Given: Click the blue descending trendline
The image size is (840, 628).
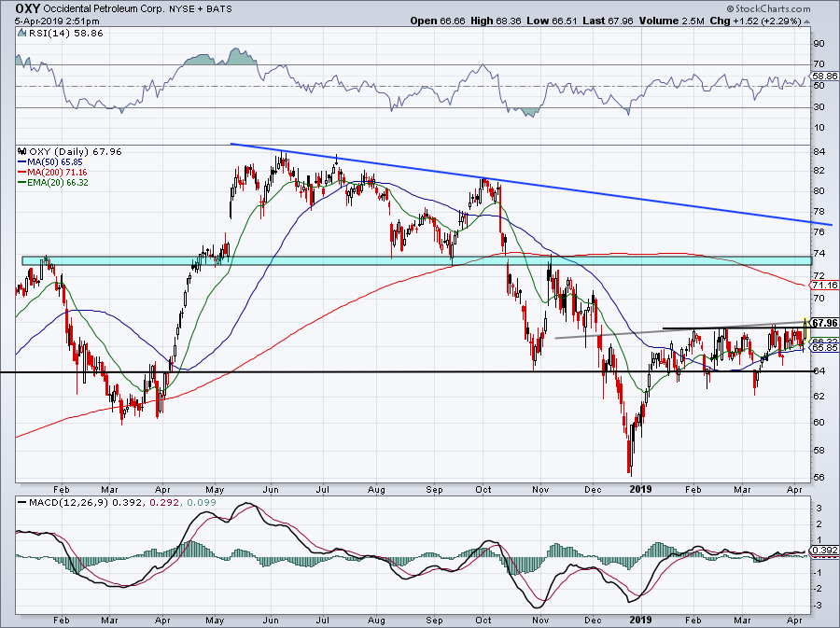Looking at the screenshot, I should coord(531,184).
